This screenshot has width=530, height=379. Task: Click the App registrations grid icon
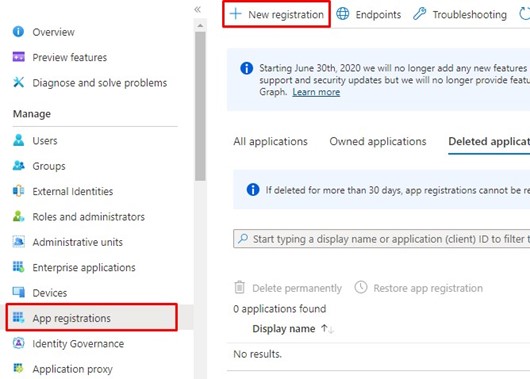pos(19,317)
